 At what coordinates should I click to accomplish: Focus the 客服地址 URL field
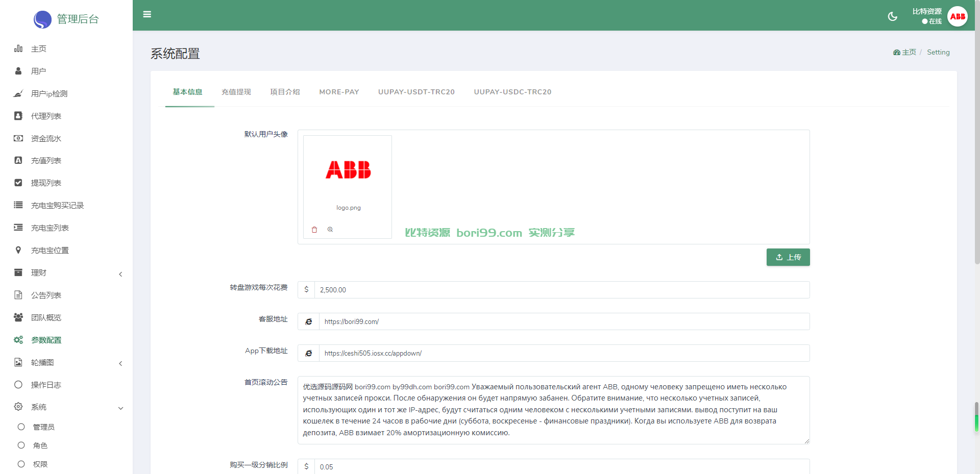point(564,321)
